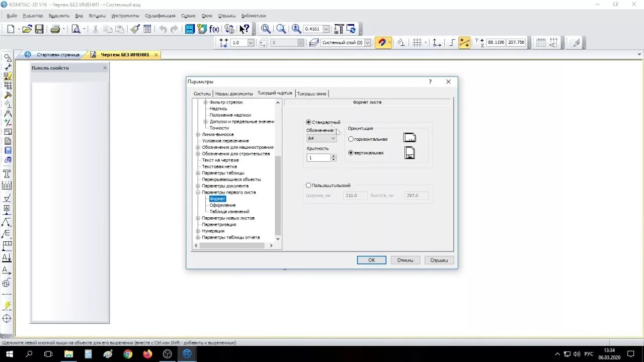
Task: Open the document manager blue window icon
Action: [190, 29]
